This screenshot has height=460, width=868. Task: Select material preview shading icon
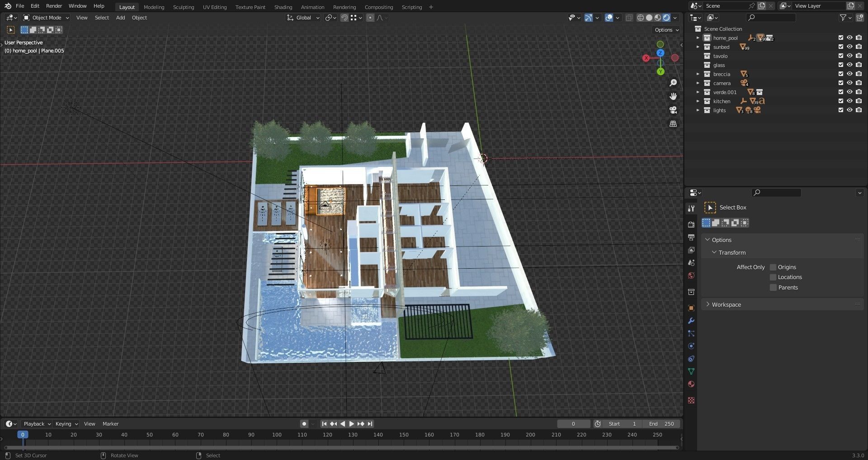tap(658, 18)
